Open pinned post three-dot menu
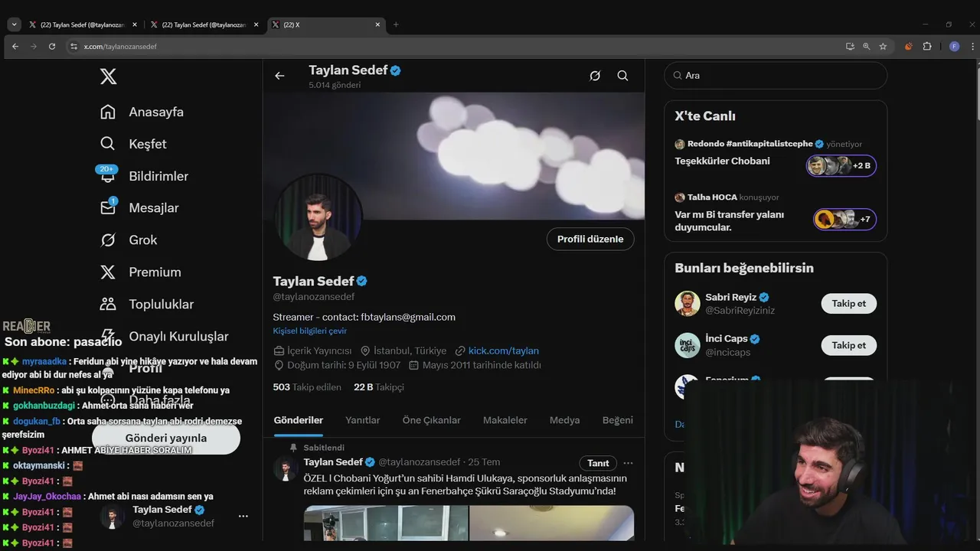Screen dimensions: 980x551 [628, 463]
